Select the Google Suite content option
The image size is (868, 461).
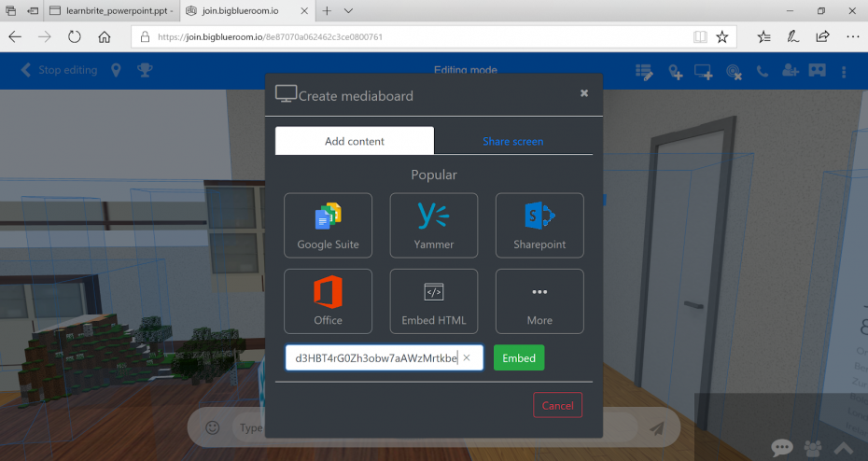tap(328, 225)
